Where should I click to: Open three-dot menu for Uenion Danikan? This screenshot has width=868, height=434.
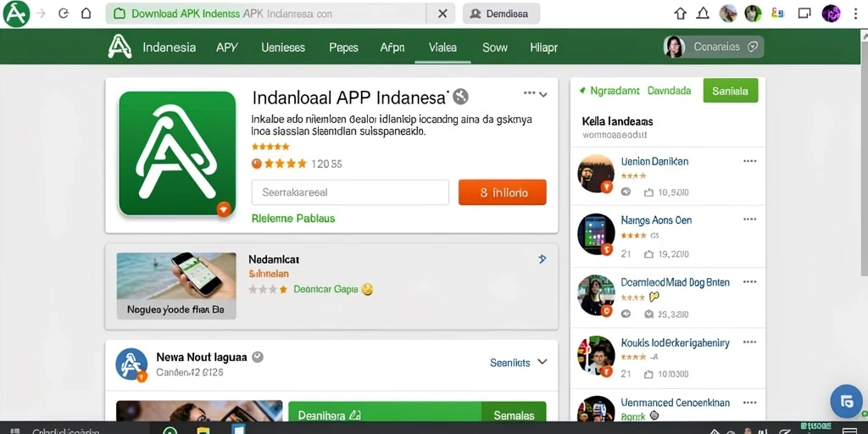pyautogui.click(x=749, y=161)
